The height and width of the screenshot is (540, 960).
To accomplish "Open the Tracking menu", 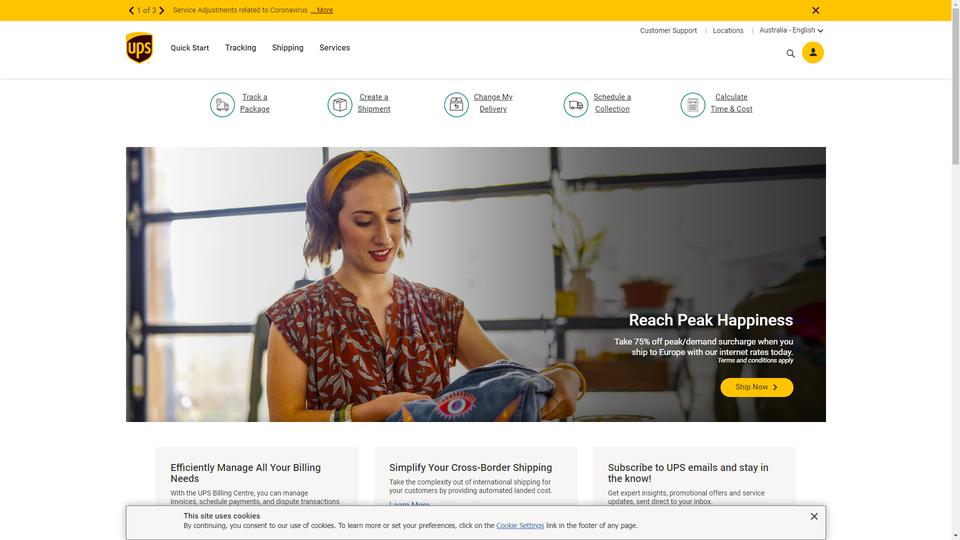I will [241, 48].
